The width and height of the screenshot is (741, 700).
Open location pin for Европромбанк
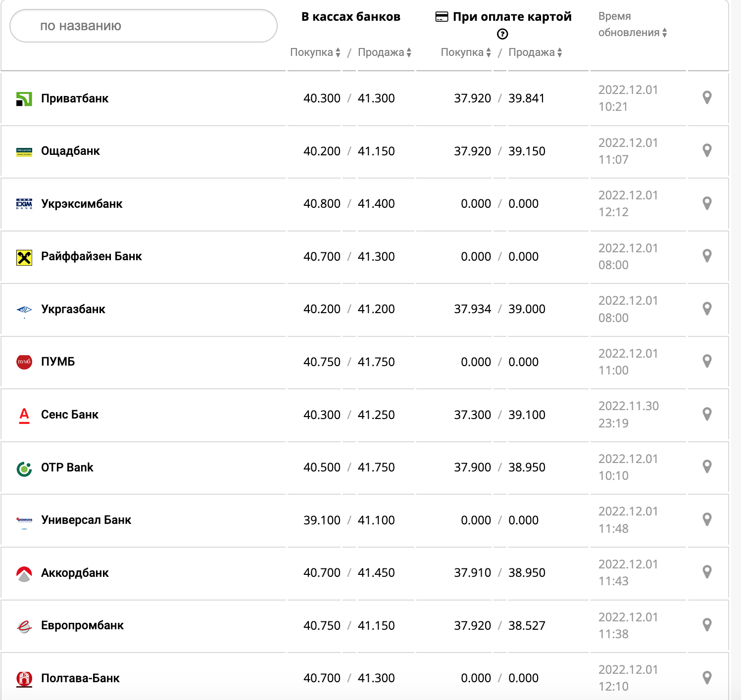coord(707,625)
